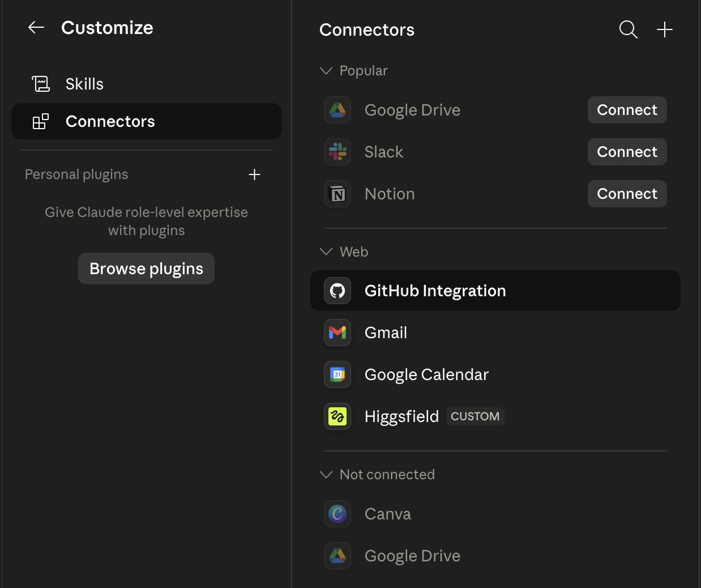The height and width of the screenshot is (588, 701).
Task: Click the GitHub octocat icon
Action: pos(337,291)
